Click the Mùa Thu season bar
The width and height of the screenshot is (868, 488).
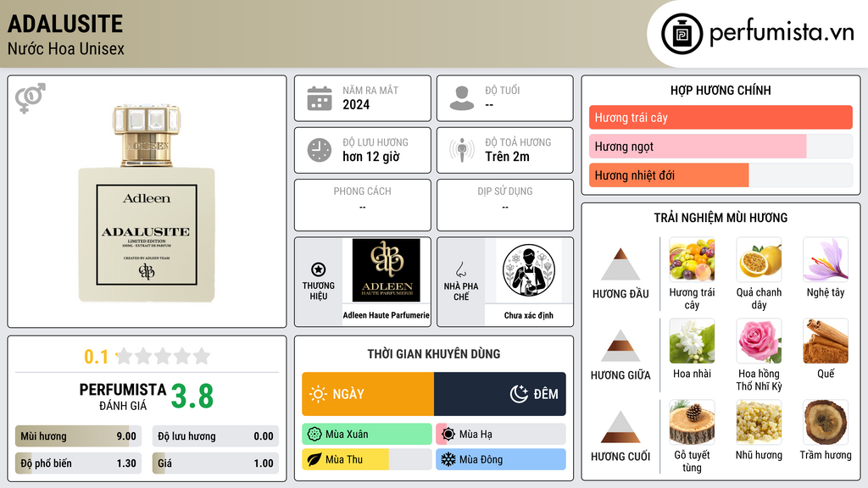point(367,460)
